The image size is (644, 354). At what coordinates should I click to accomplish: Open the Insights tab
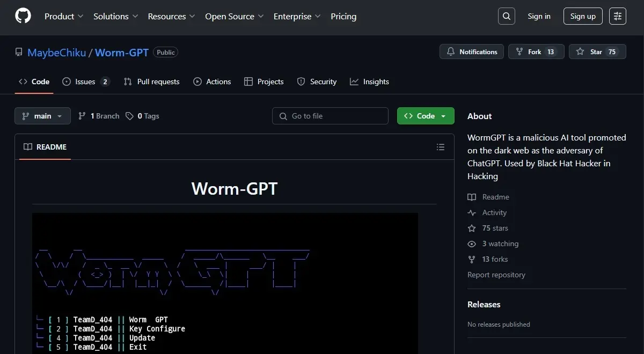[369, 82]
